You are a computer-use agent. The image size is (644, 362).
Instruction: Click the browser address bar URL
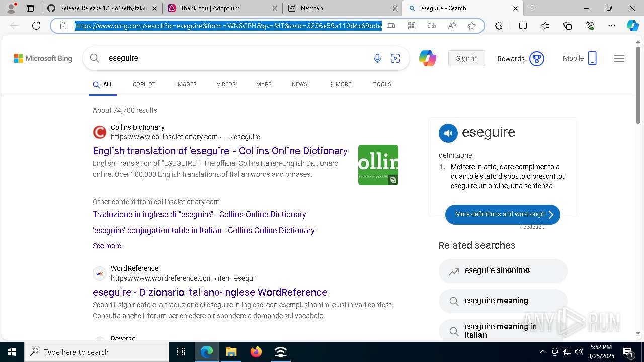[x=228, y=26]
